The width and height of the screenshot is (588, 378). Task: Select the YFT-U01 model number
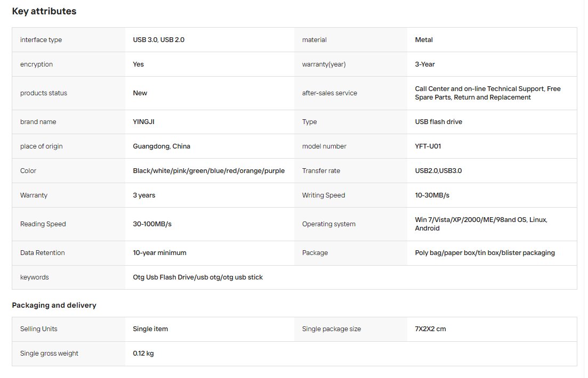pyautogui.click(x=428, y=146)
